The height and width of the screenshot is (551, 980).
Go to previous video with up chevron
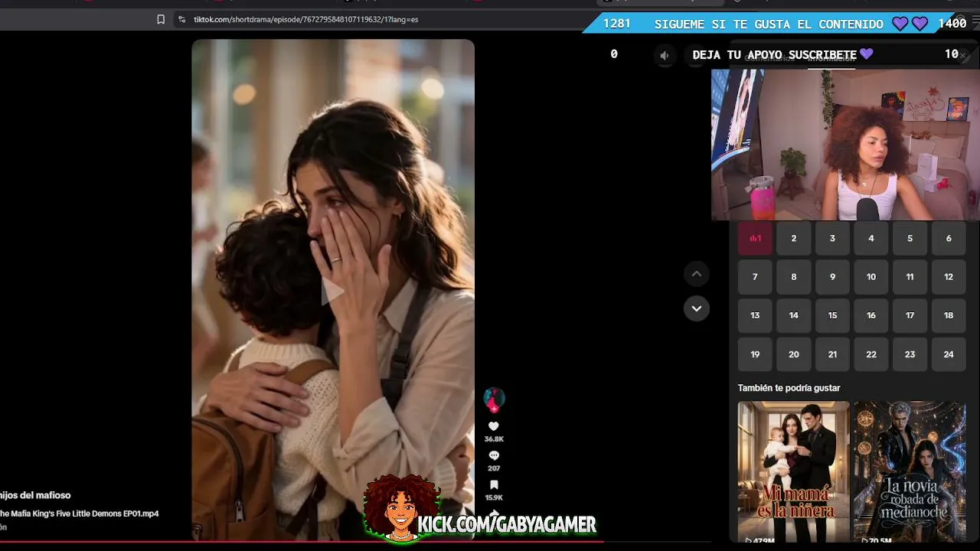[x=696, y=273]
